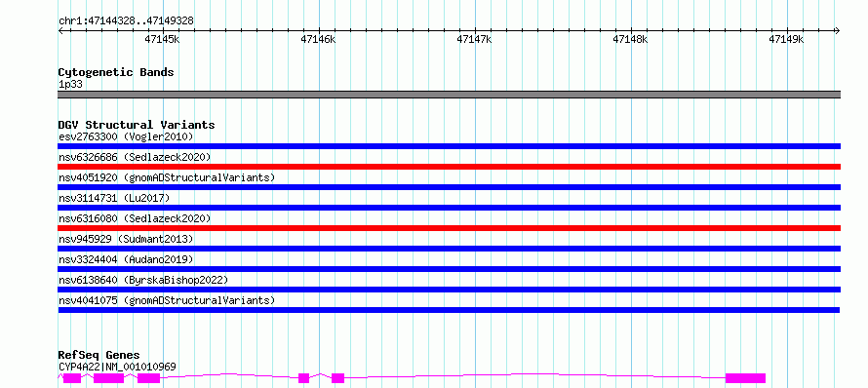Click blue bar under nsv4041075
Image resolution: width=868 pixels, height=388 pixels.
click(449, 310)
